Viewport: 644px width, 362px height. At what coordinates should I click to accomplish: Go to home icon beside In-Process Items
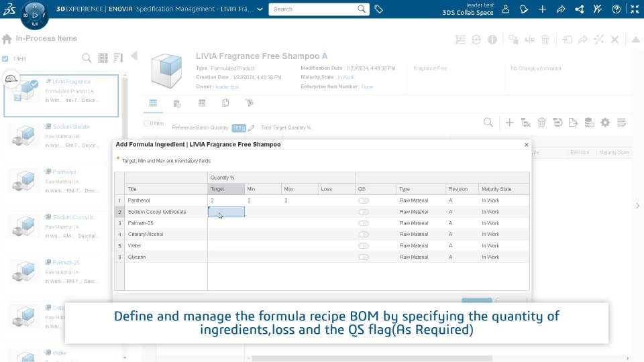7,39
